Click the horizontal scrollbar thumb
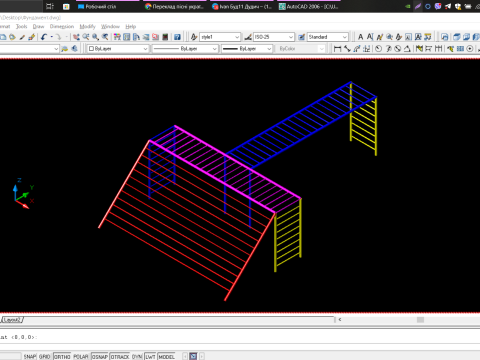 coord(420,320)
